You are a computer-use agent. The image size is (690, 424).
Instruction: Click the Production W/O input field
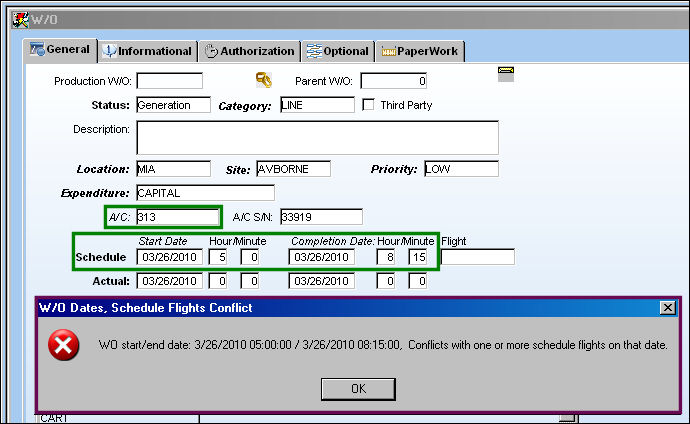tap(169, 81)
